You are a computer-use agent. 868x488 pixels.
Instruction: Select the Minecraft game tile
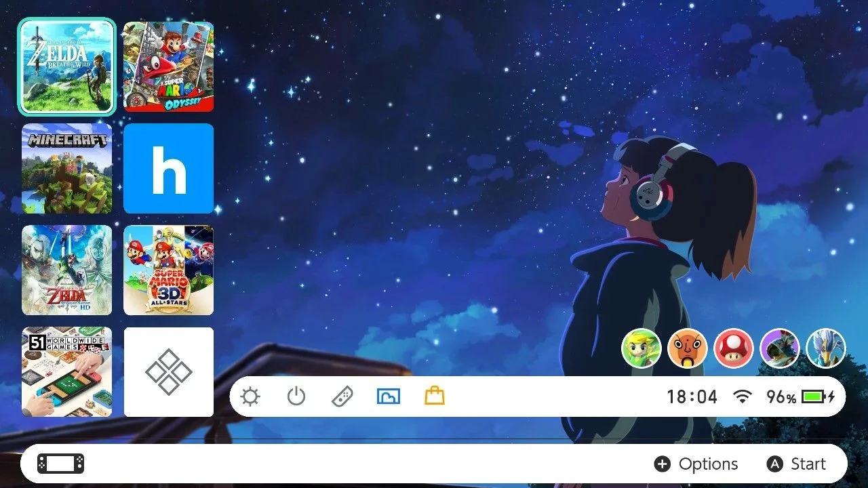(x=66, y=168)
